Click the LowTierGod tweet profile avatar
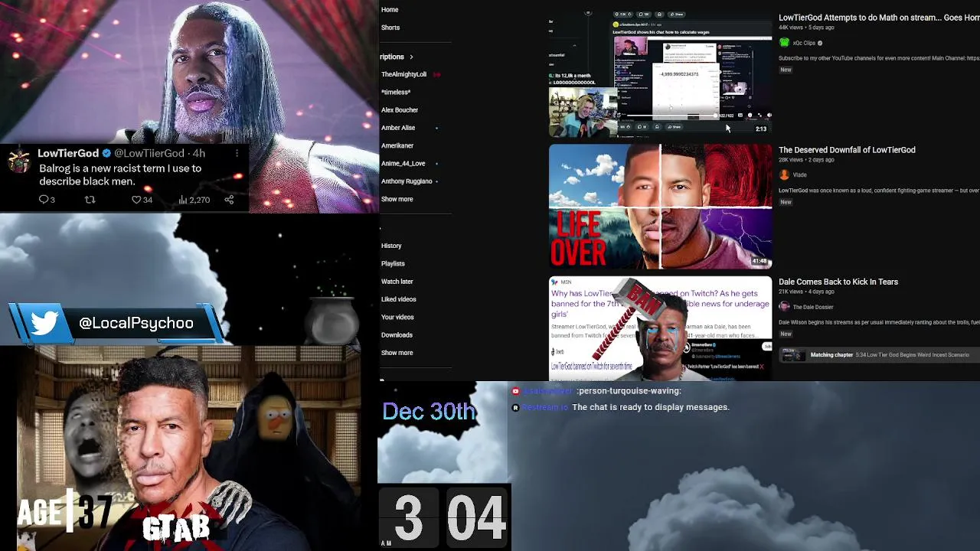This screenshot has height=551, width=980. 19,161
